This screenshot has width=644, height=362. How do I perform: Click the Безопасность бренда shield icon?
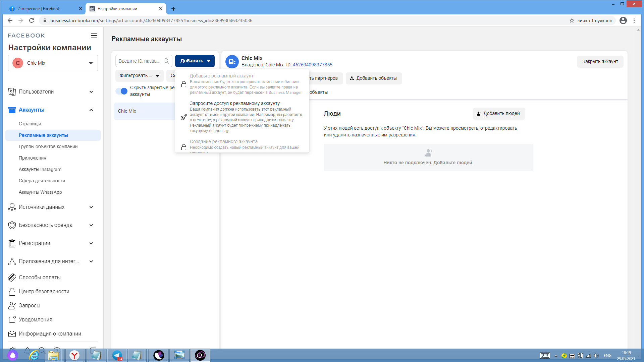12,225
